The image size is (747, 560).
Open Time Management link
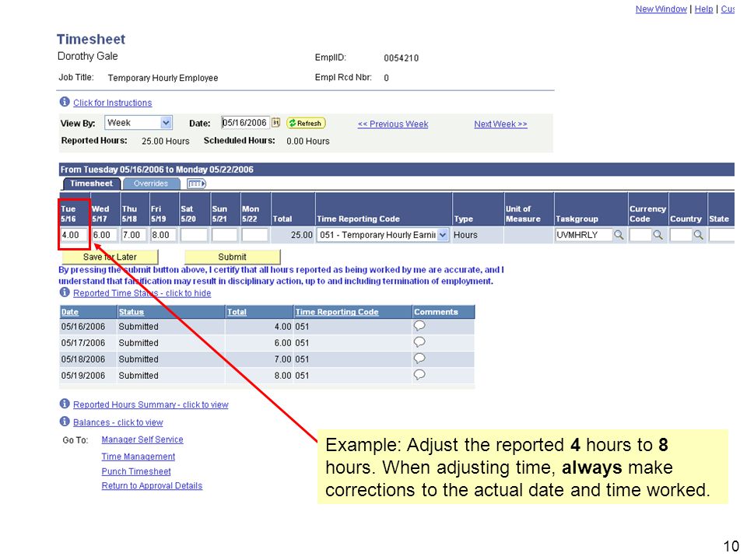[139, 457]
